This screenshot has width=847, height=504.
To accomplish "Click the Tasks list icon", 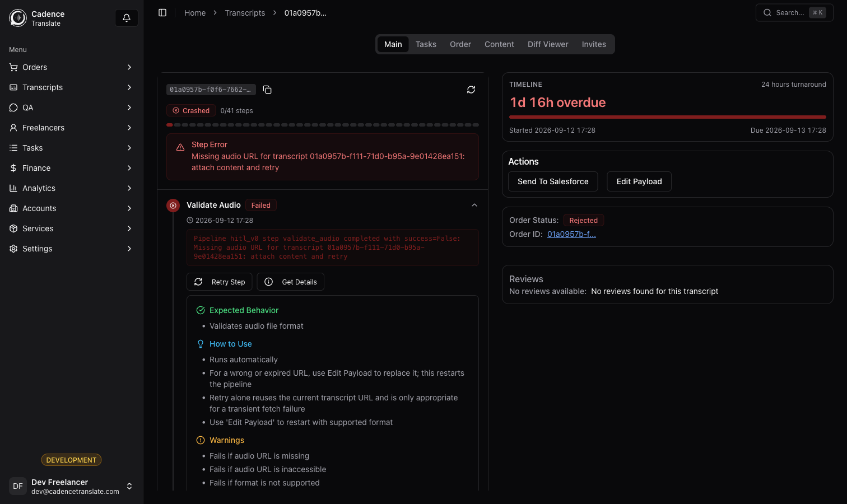I will (13, 148).
